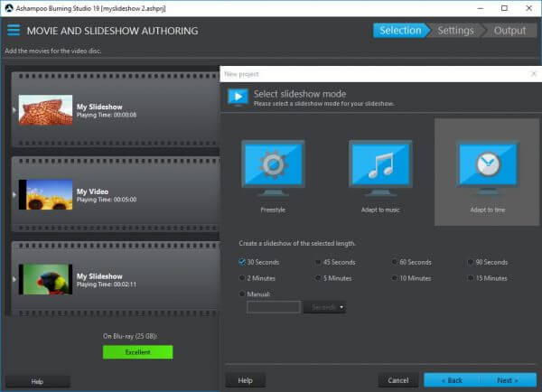Minimize the Ashampoo window
This screenshot has width=542, height=392.
pos(481,8)
